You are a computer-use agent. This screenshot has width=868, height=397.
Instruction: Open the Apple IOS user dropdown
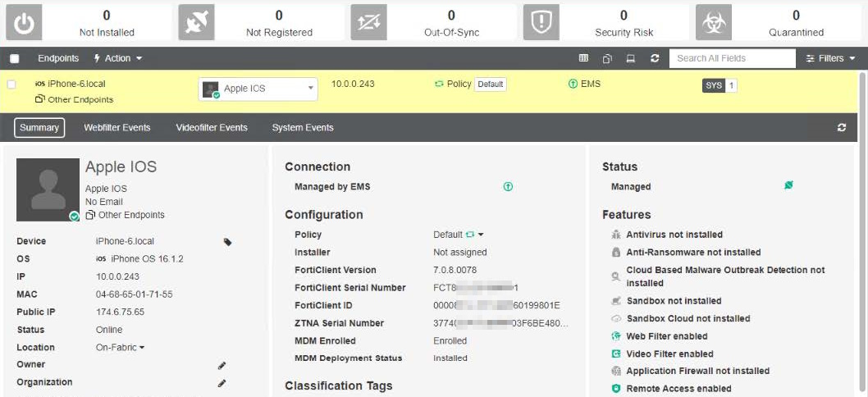(258, 89)
